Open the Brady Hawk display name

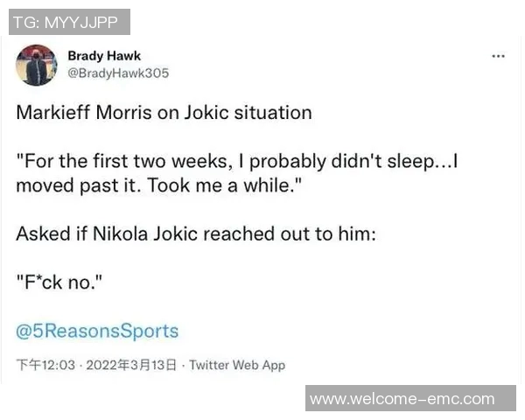(x=104, y=56)
